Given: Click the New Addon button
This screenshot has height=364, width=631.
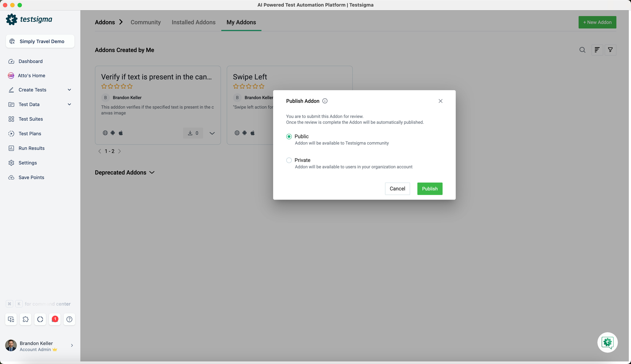Looking at the screenshot, I should [x=598, y=22].
